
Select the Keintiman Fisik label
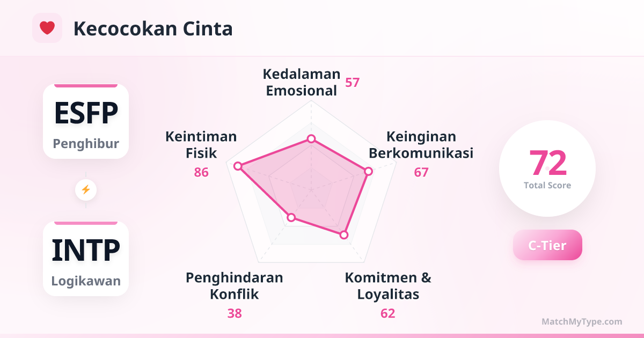point(201,145)
